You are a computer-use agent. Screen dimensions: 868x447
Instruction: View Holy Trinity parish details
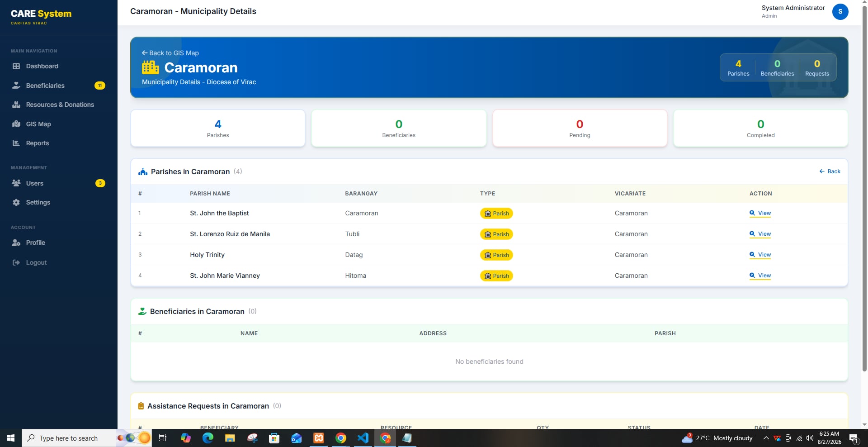[760, 255]
